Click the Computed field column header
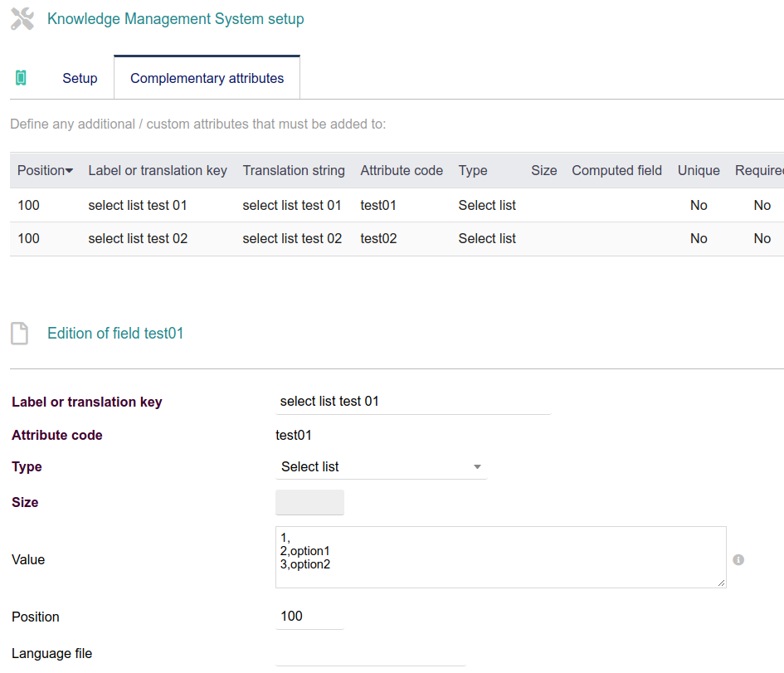This screenshot has height=673, width=784. pos(616,170)
